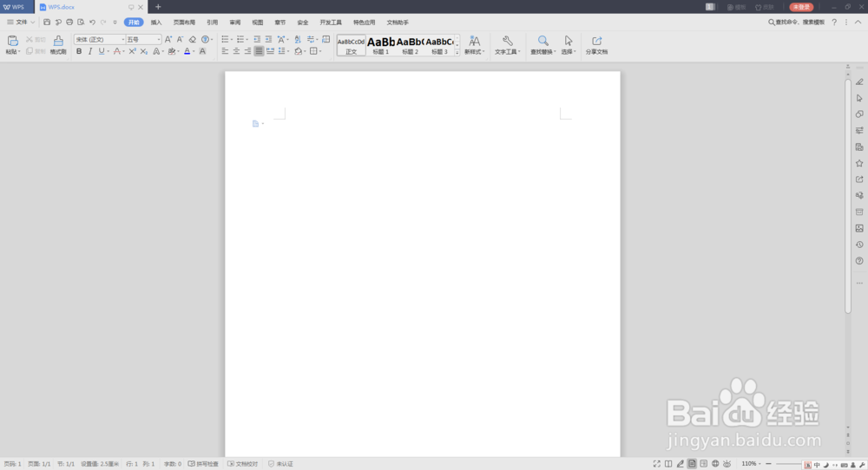This screenshot has width=868, height=470.
Task: Open the 开发工具 ribbon tab
Action: pyautogui.click(x=331, y=23)
